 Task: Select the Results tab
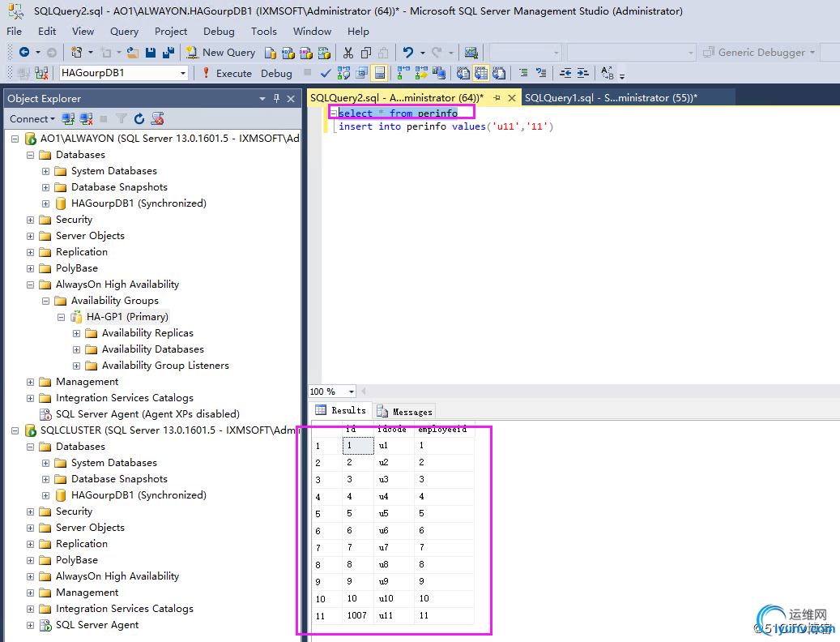point(341,410)
